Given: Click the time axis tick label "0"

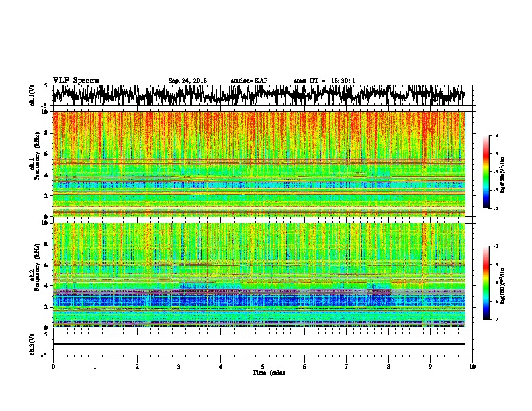Looking at the screenshot, I should point(53,367).
